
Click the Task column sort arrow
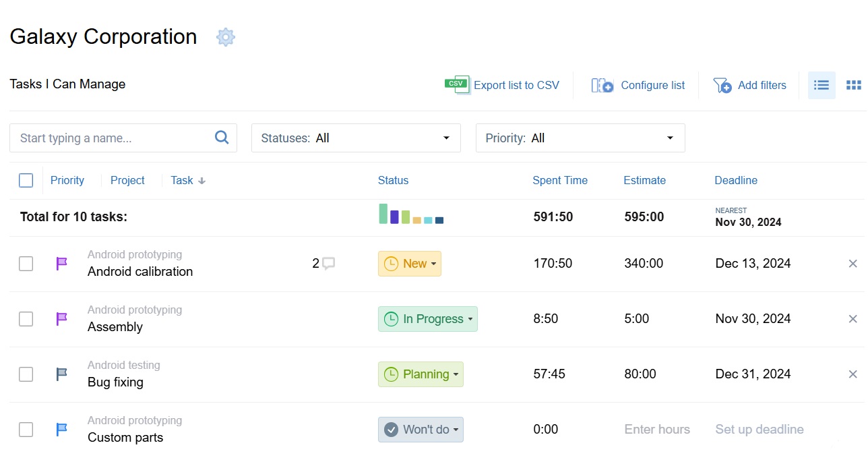tap(201, 181)
